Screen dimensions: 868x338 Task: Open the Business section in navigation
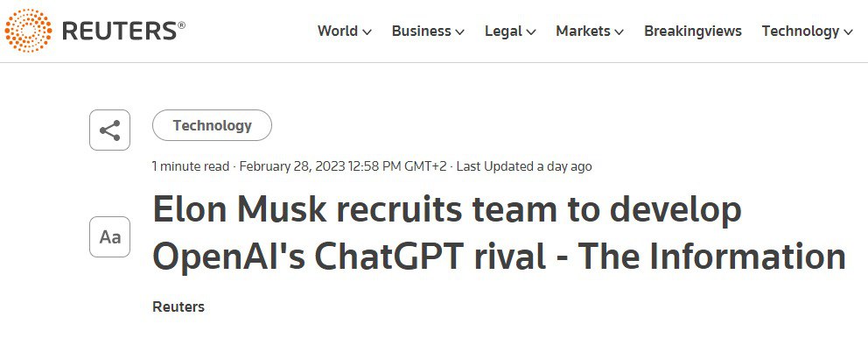(421, 31)
